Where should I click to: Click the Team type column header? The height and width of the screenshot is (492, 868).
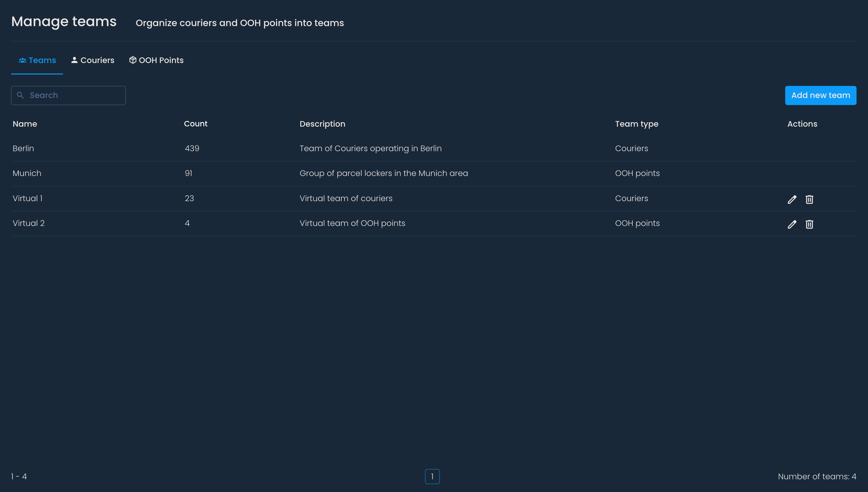(x=637, y=124)
